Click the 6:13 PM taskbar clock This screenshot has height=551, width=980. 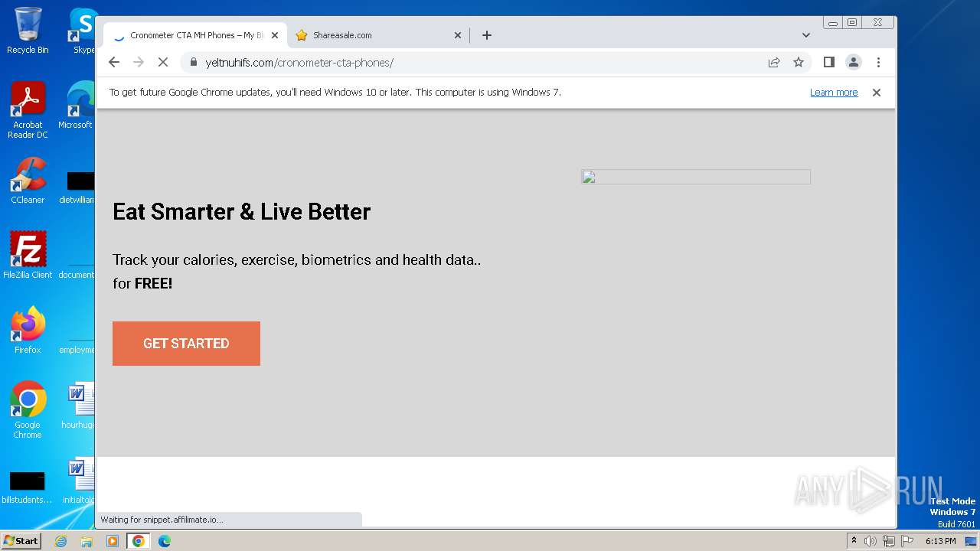coord(941,541)
